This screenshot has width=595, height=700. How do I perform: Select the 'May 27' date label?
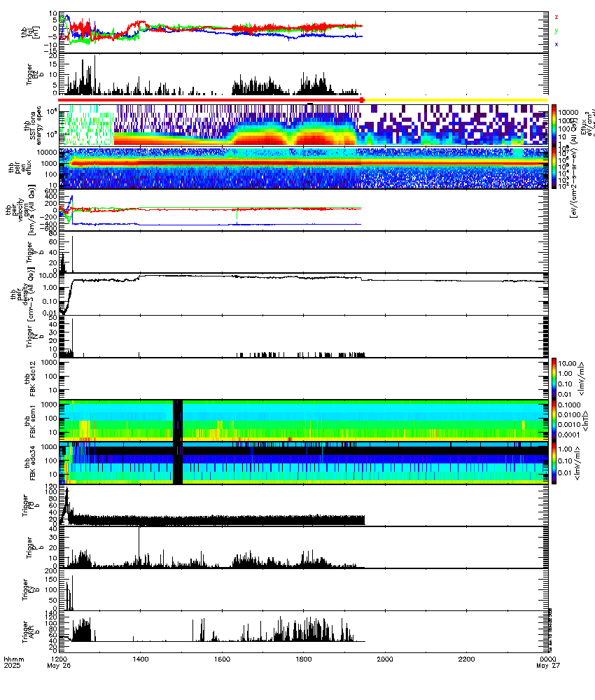click(548, 665)
